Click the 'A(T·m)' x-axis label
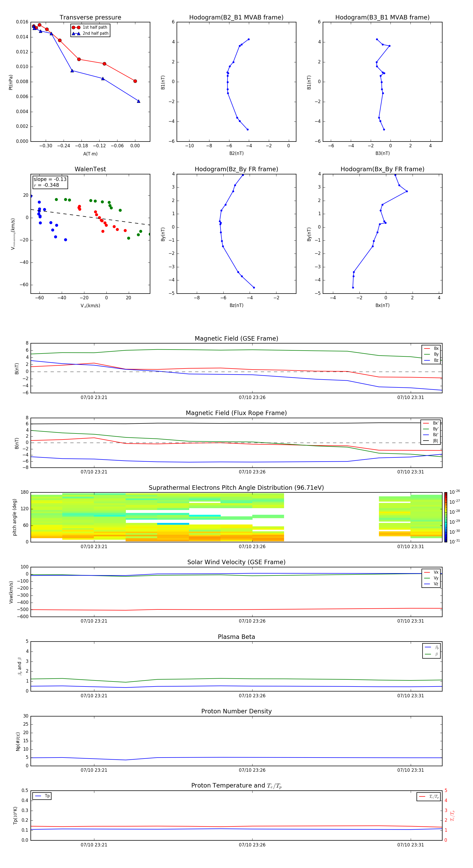The image size is (473, 868). [90, 154]
